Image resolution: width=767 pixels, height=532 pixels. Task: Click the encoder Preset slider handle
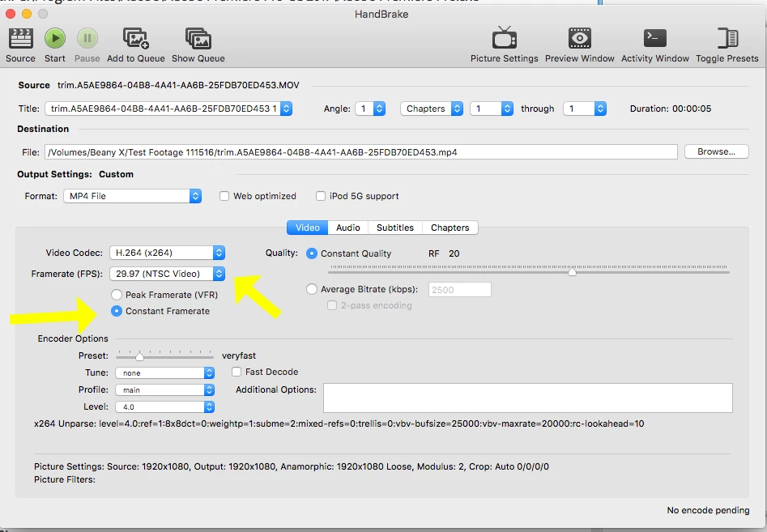click(x=139, y=356)
